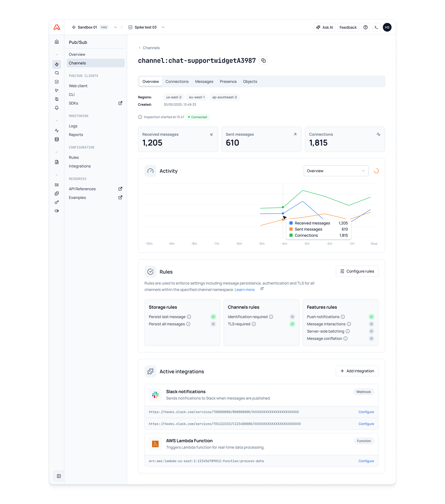This screenshot has height=504, width=445.
Task: Click the API keys icon in sidebar
Action: [x=57, y=202]
